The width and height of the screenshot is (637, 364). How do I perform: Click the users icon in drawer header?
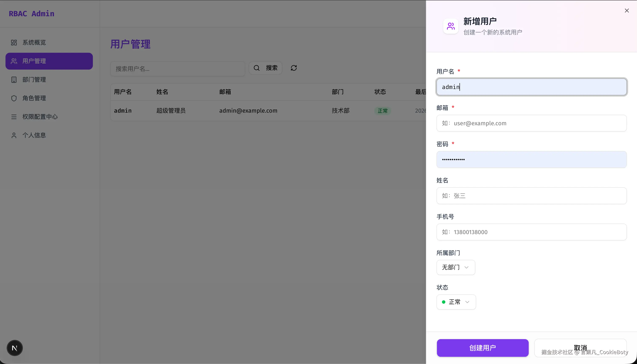pos(451,26)
